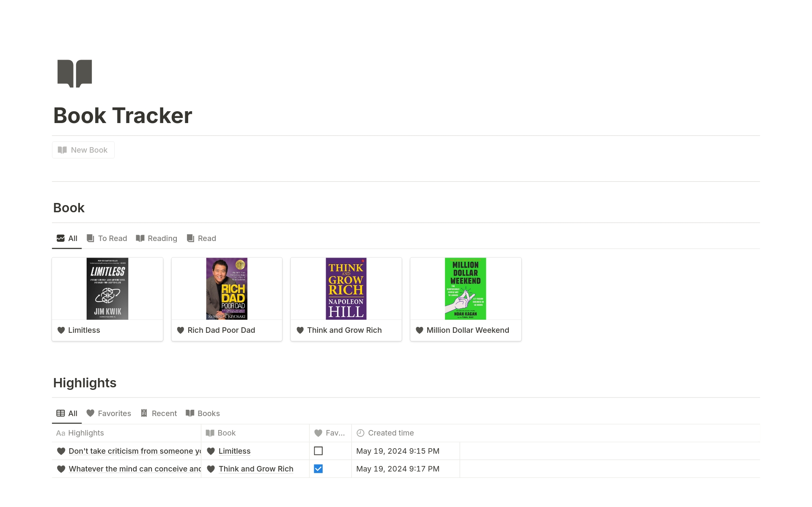Switch to Recent highlights tab
Image resolution: width=812 pixels, height=507 pixels.
(159, 414)
